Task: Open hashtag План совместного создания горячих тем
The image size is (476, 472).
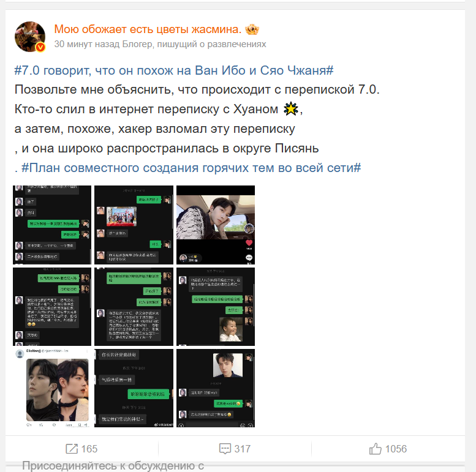Action: point(191,168)
